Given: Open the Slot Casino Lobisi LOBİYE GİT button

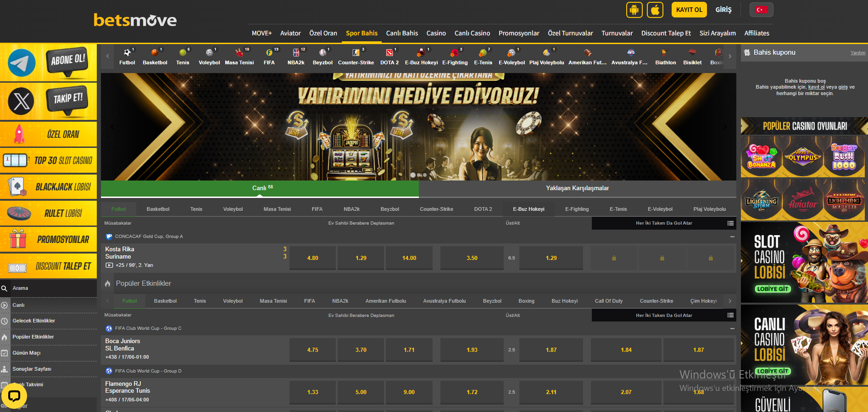Looking at the screenshot, I should [773, 289].
